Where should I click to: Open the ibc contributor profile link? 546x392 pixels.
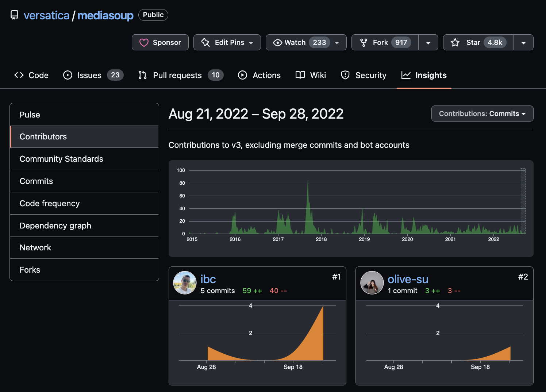tap(208, 279)
